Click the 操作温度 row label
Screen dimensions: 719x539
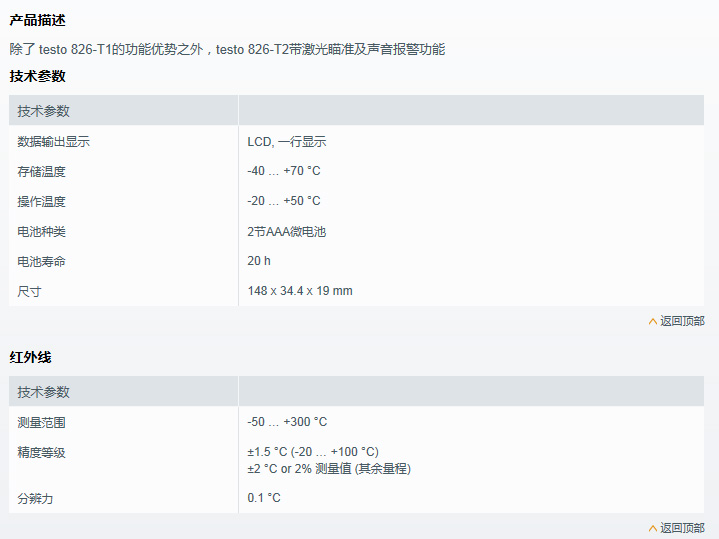tap(42, 202)
